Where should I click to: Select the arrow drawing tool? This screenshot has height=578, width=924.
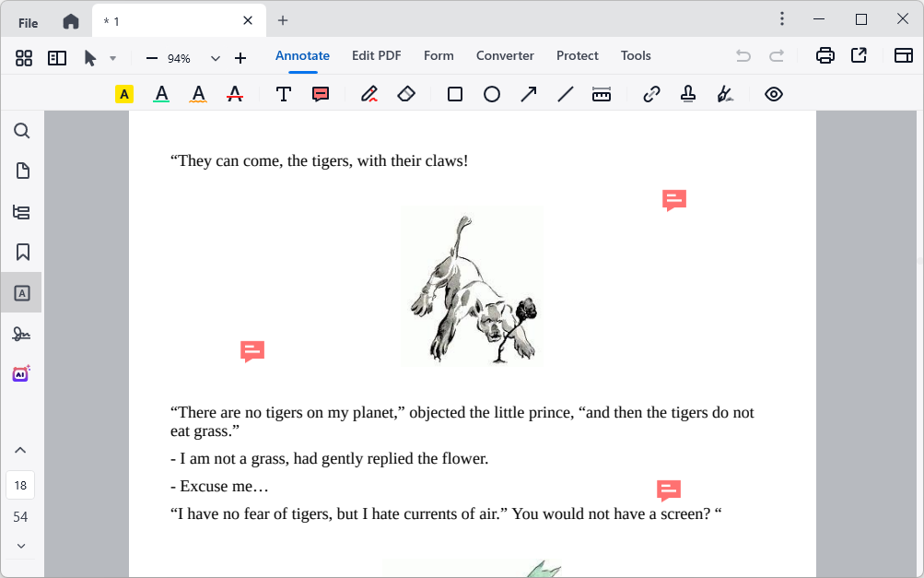click(x=529, y=94)
